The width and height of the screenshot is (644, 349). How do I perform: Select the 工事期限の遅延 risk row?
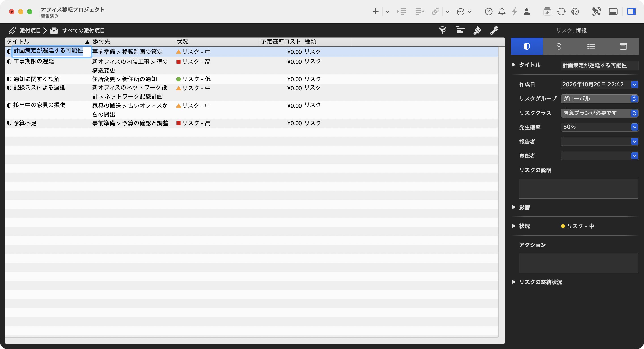coord(252,66)
